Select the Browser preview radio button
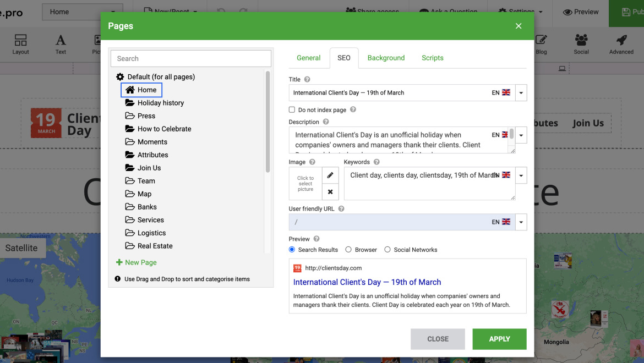The width and height of the screenshot is (644, 363). click(x=348, y=250)
